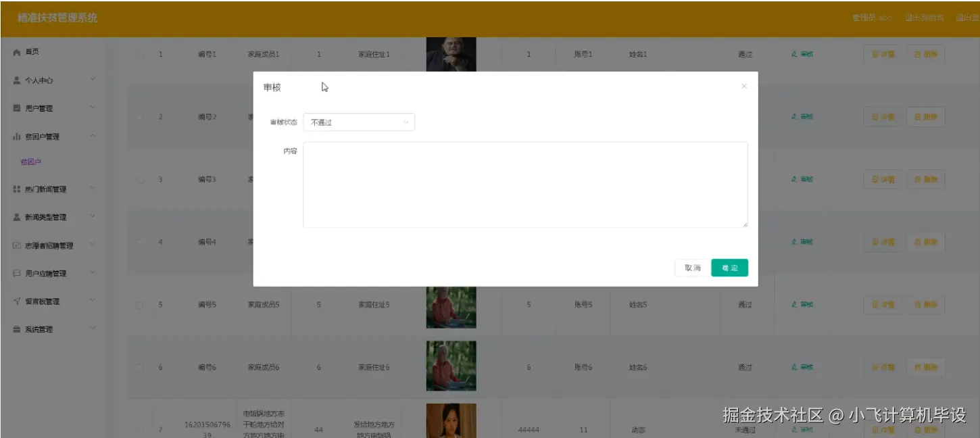Expand the 用户管理 chevron
This screenshot has height=438, width=980.
click(93, 108)
